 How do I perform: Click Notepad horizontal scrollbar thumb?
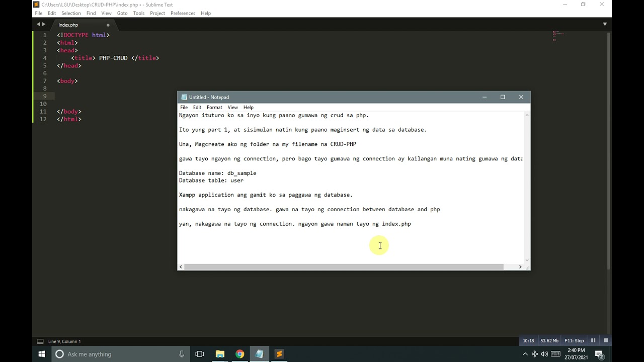[x=344, y=267]
